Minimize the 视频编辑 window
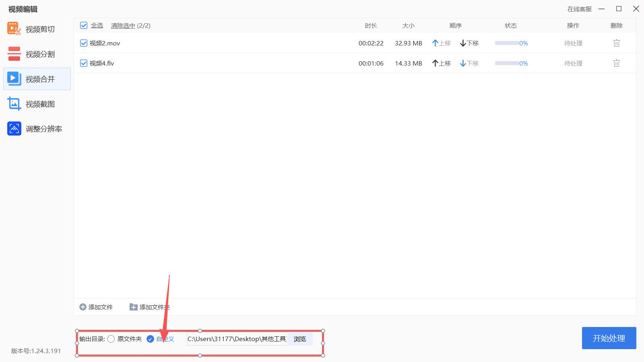This screenshot has width=644, height=362. [x=602, y=9]
